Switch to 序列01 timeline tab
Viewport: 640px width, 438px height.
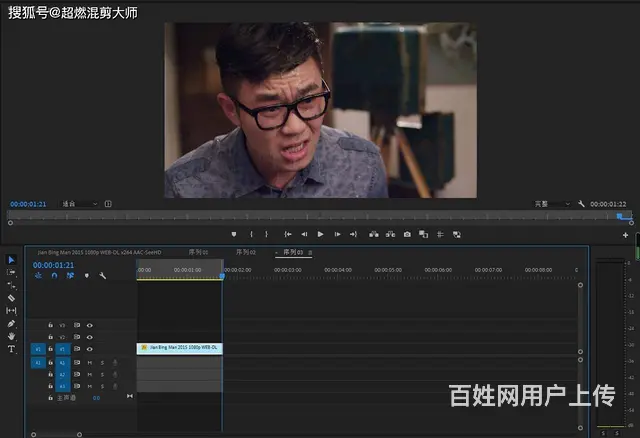point(198,252)
